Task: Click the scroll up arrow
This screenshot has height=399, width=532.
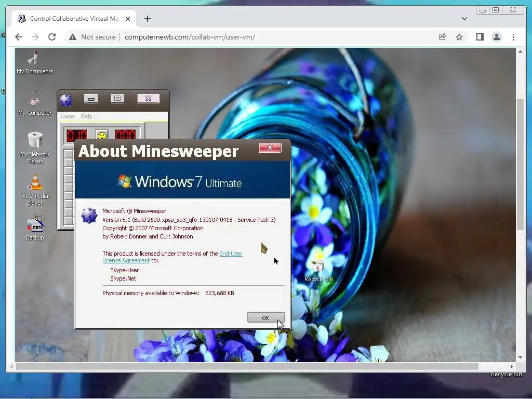Action: pos(520,51)
